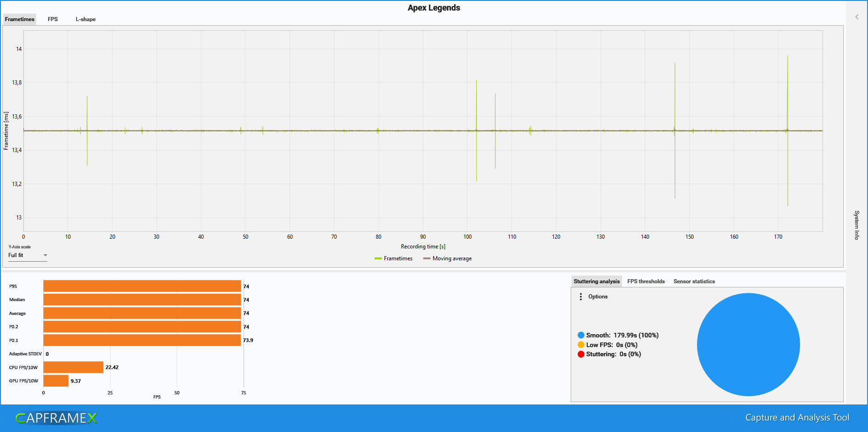
Task: Switch to FPS thresholds tab
Action: point(646,281)
